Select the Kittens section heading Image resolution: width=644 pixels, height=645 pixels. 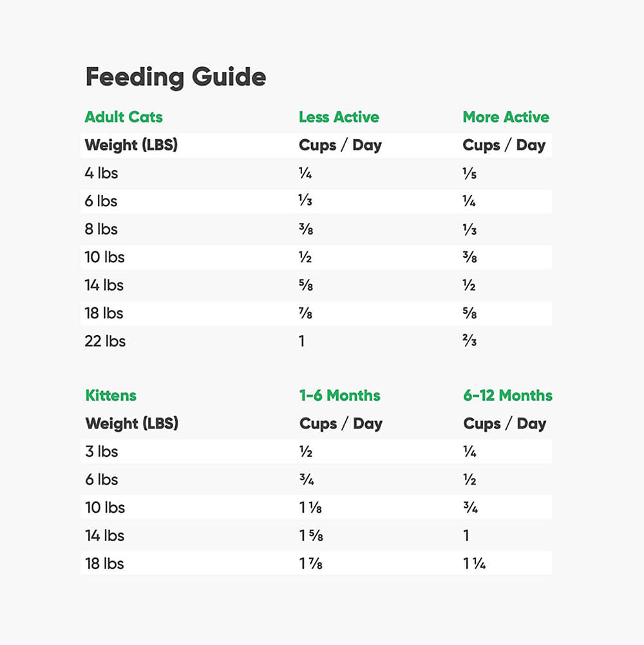(111, 396)
